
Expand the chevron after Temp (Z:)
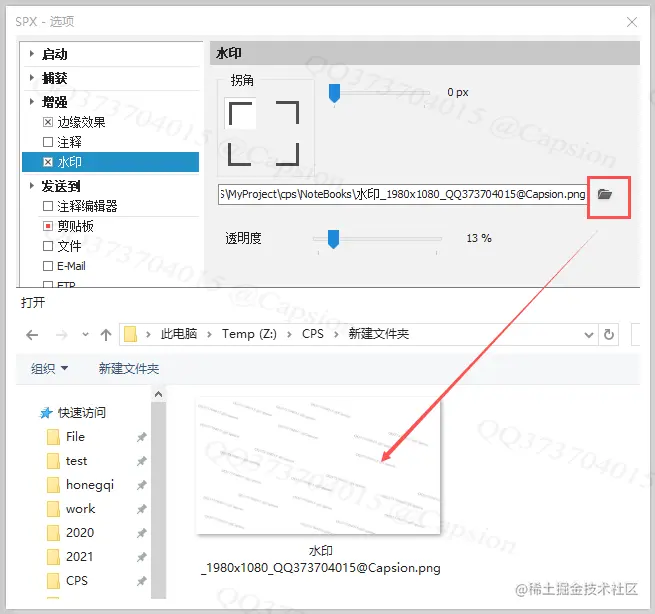tap(289, 335)
